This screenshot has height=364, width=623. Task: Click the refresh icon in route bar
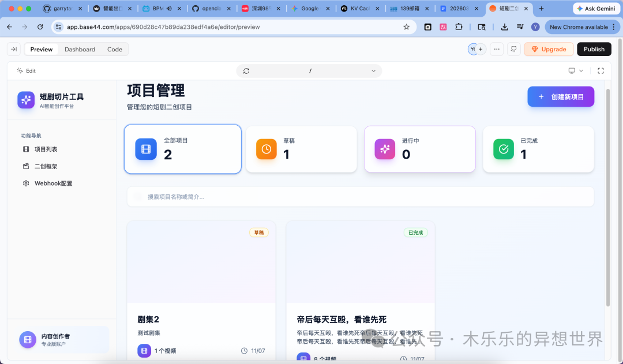(246, 71)
